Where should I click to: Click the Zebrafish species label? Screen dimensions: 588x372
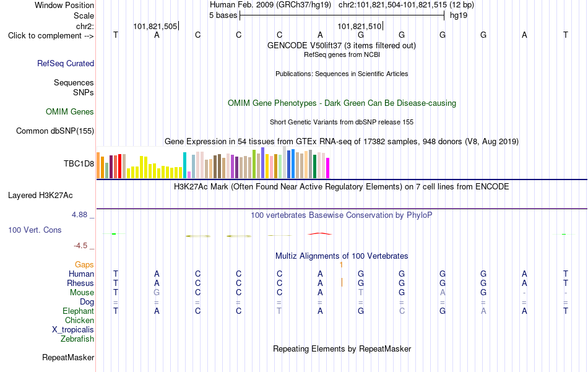coord(77,339)
